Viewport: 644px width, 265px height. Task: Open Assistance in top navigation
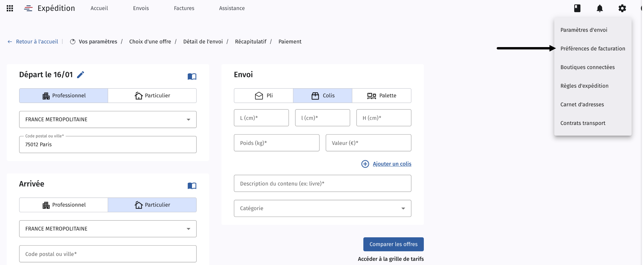[x=232, y=8]
